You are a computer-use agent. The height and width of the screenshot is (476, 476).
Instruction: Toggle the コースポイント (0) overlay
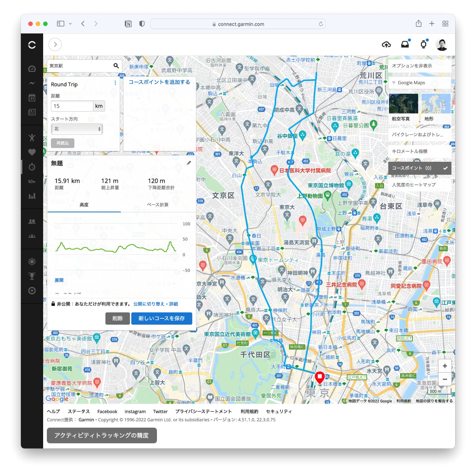(x=419, y=168)
